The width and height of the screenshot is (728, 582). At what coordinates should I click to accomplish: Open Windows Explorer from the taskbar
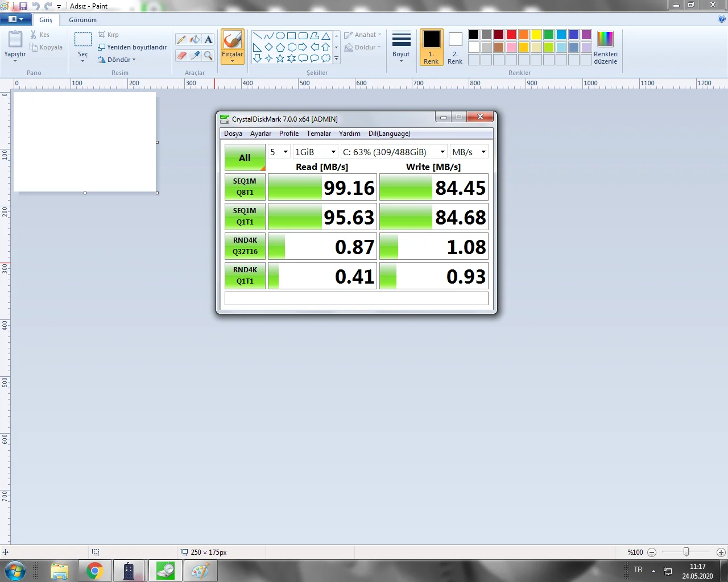click(59, 571)
